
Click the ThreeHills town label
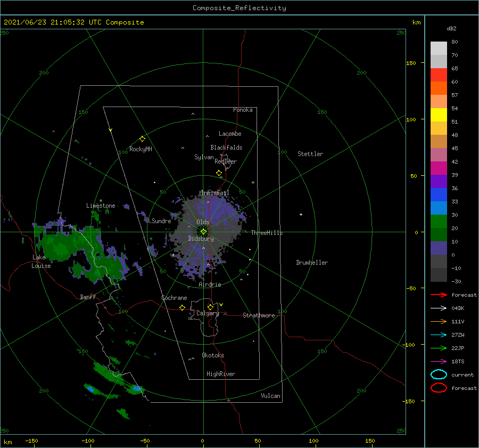point(267,233)
